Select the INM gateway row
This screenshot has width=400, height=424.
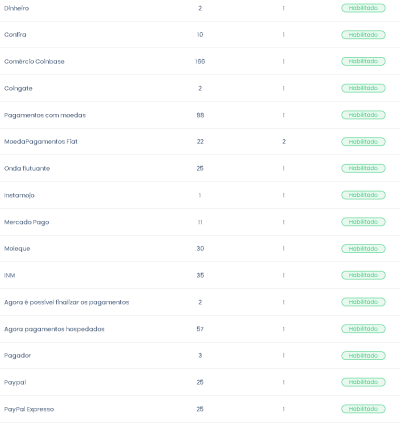[200, 275]
